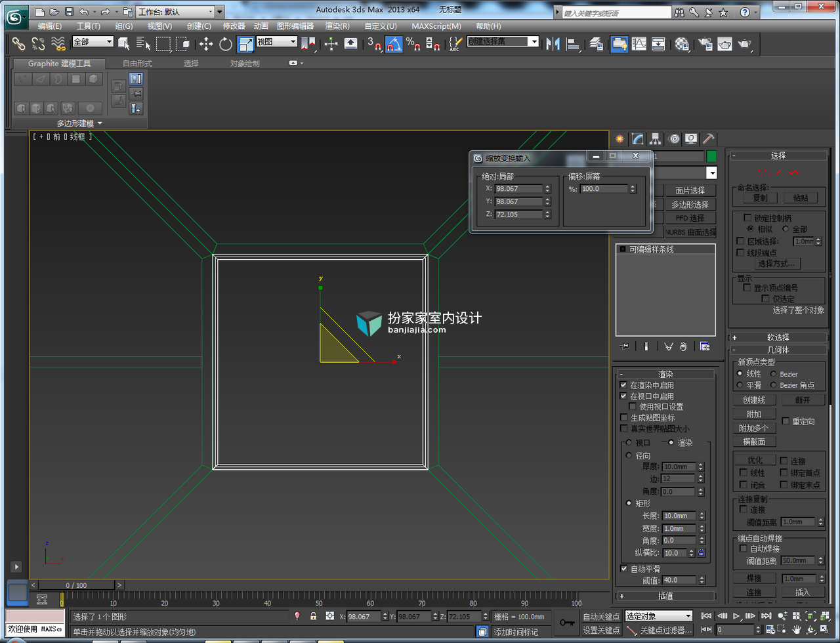Open the MAXScript(M) menu
This screenshot has width=840, height=643.
click(x=436, y=26)
